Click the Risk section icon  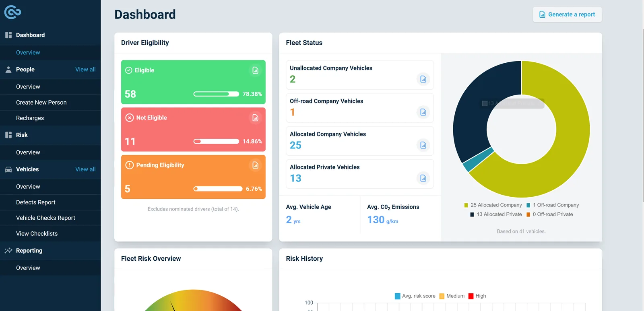8,135
